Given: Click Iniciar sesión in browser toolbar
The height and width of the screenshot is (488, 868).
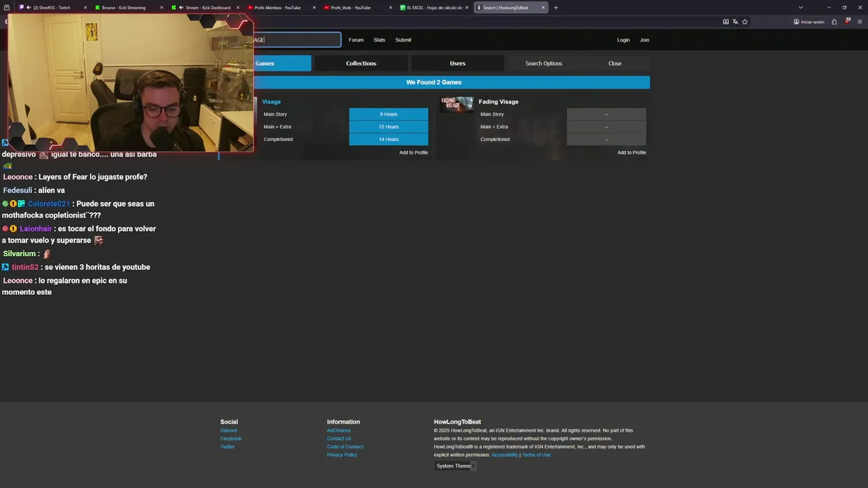Looking at the screenshot, I should click(809, 22).
